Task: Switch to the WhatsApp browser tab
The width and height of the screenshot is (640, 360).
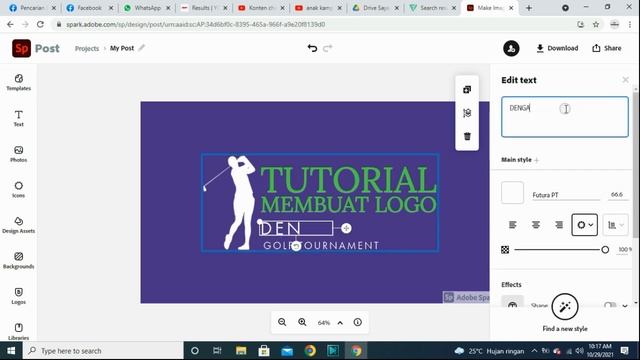Action: (x=147, y=8)
